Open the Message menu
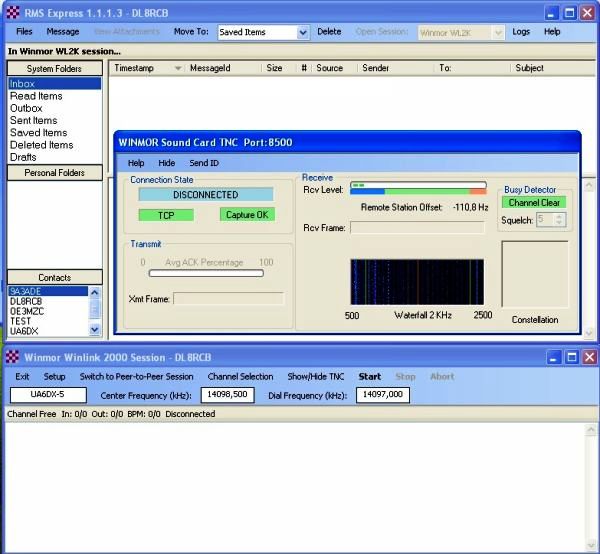This screenshot has height=554, width=600. (x=63, y=32)
